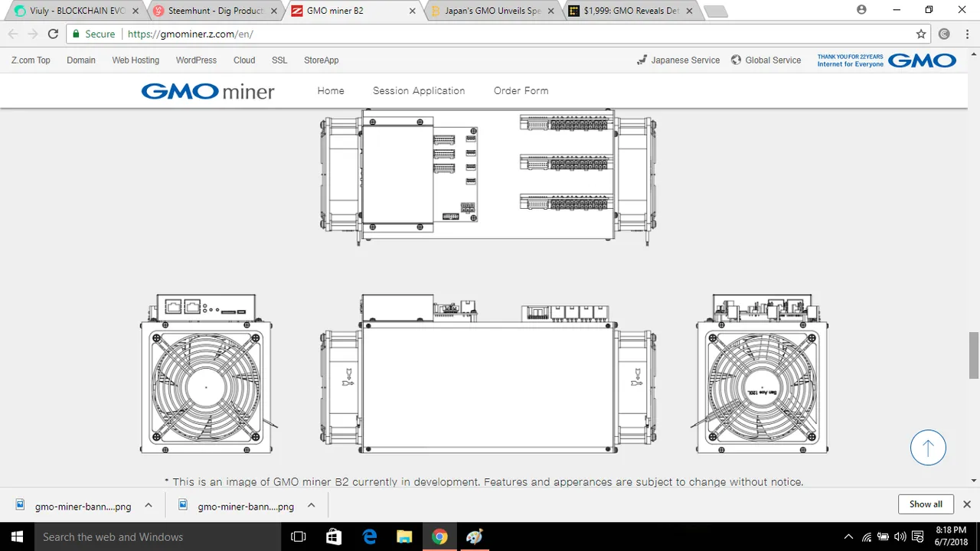Open the browser extension icon beside the star
Viewport: 980px width, 551px height.
tap(944, 34)
